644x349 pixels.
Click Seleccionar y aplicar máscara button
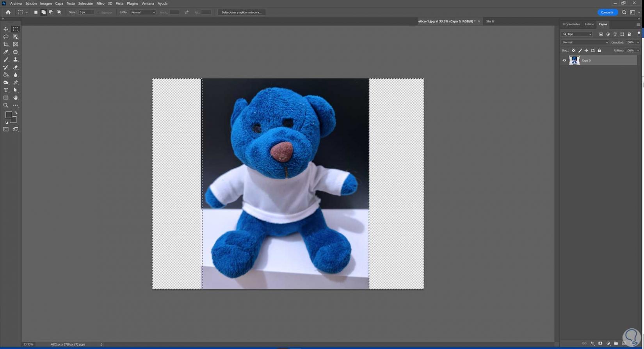click(x=241, y=12)
